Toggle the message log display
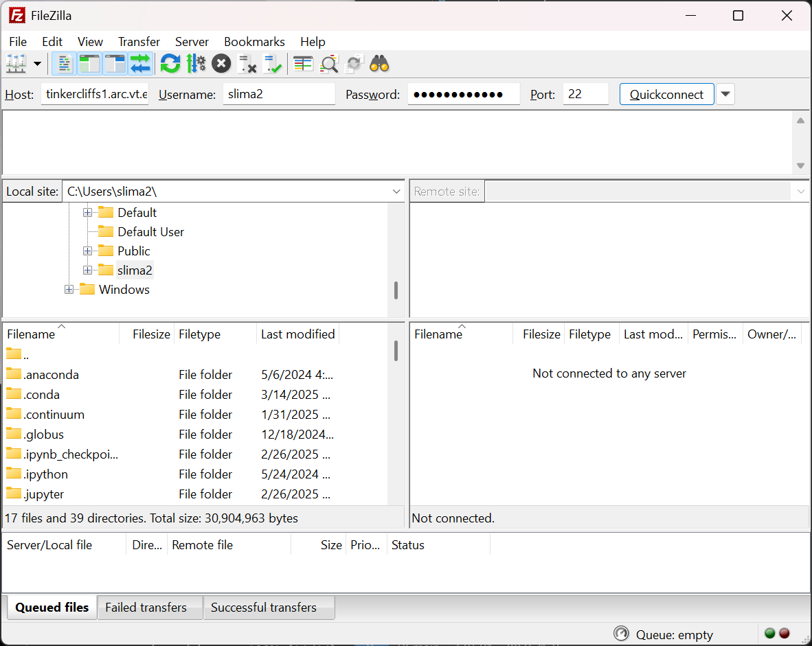This screenshot has height=646, width=812. [x=64, y=64]
